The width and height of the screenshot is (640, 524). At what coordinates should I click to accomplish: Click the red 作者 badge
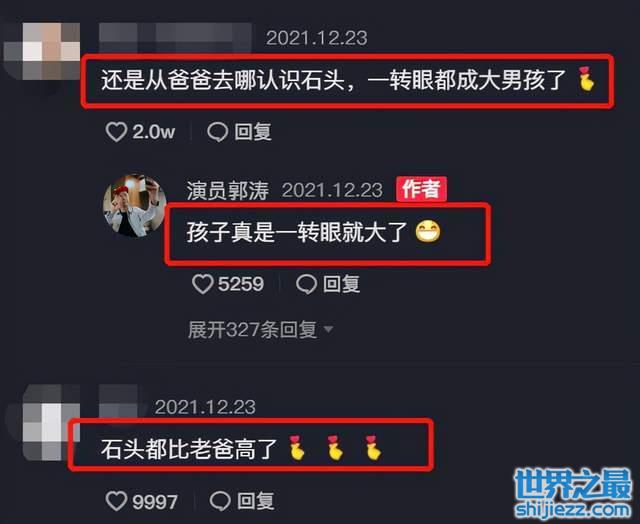[421, 189]
